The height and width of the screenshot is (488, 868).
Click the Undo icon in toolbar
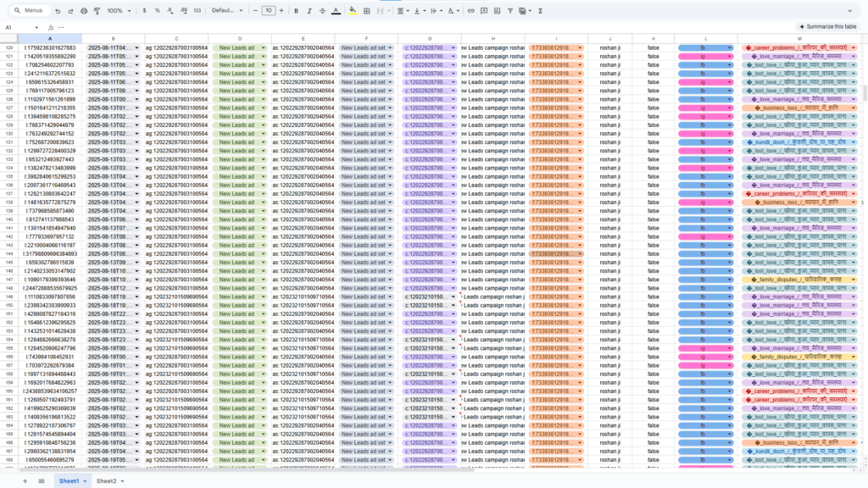tap(58, 11)
